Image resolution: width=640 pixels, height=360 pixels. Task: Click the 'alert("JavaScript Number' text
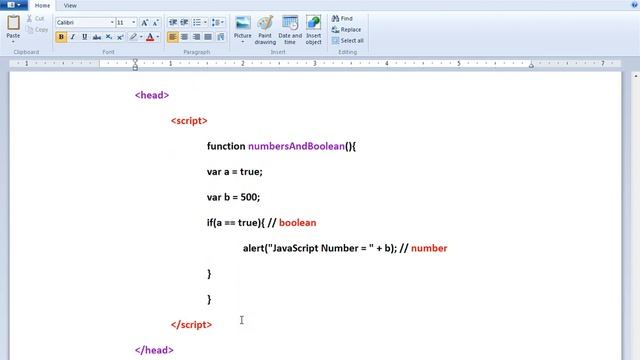pyautogui.click(x=301, y=248)
